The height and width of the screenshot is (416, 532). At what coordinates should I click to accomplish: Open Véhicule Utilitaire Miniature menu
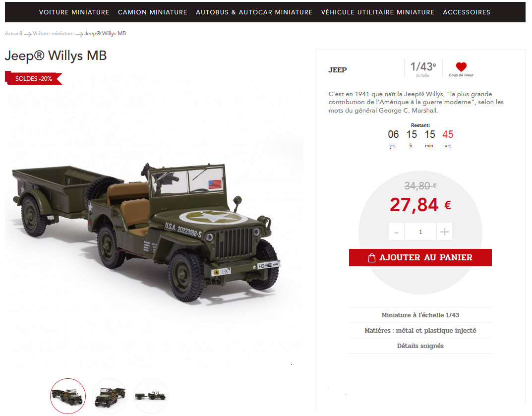378,12
